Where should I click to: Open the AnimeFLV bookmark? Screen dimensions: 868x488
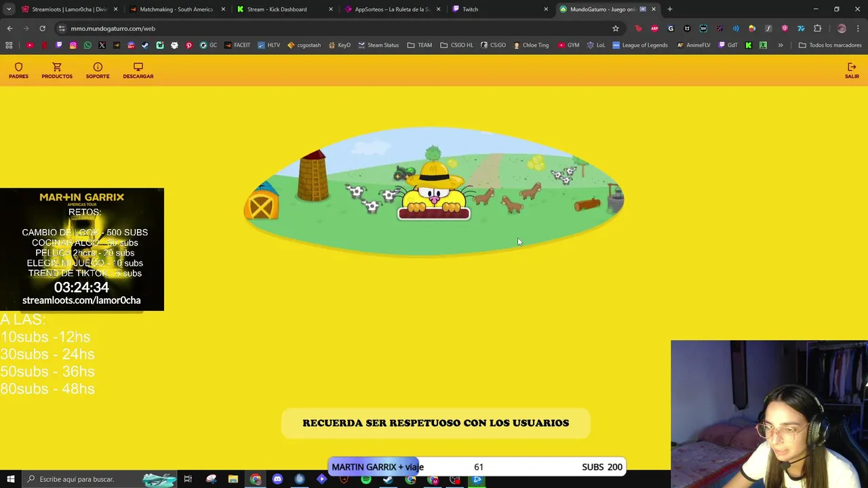click(693, 45)
